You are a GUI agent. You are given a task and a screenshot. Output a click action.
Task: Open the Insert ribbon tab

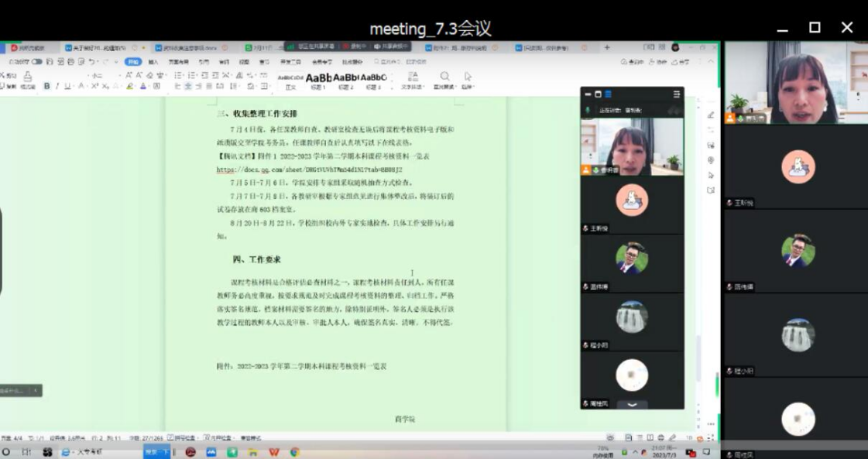[153, 62]
